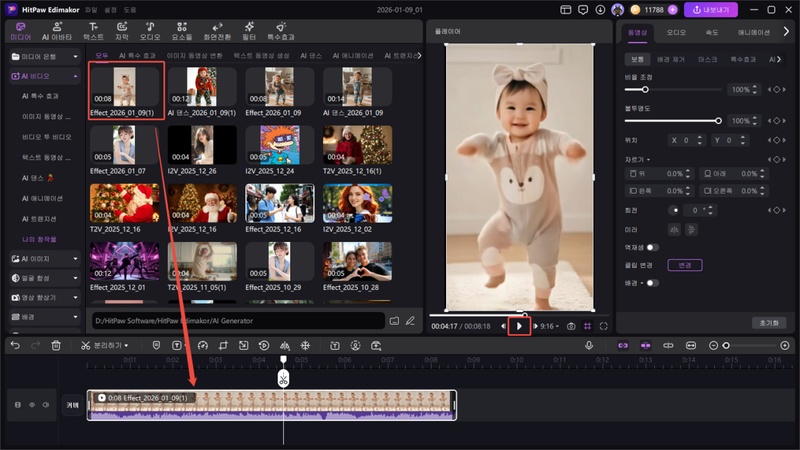
Task: Delete the selected clip with the trash icon
Action: click(56, 345)
